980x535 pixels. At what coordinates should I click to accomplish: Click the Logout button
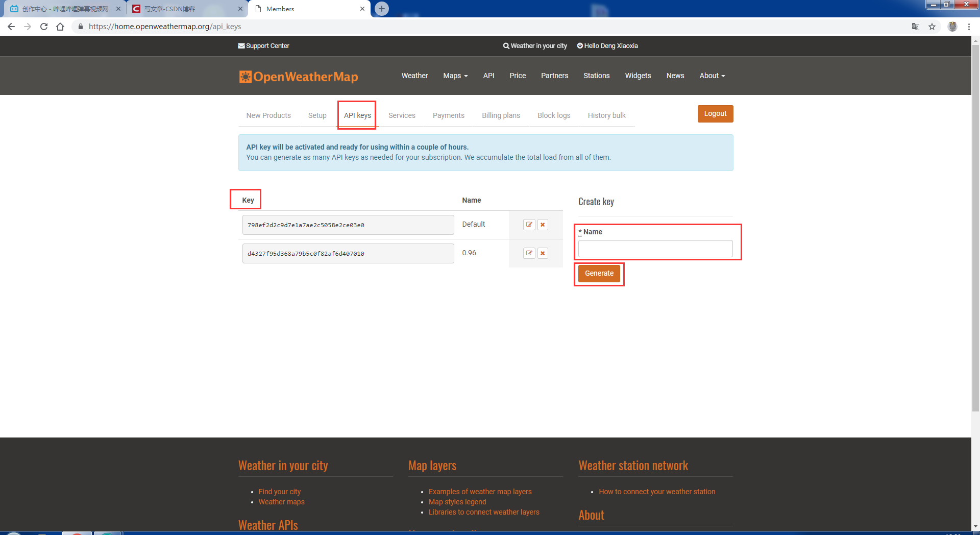pos(715,114)
